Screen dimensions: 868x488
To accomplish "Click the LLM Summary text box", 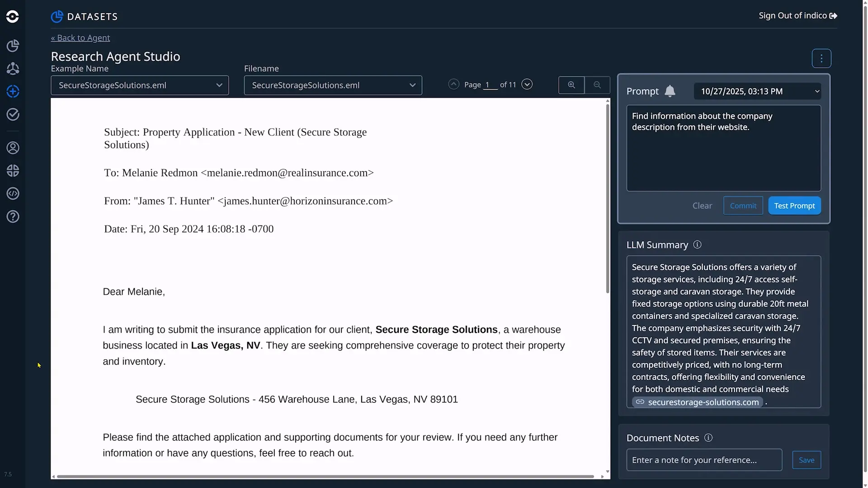I will coord(723,332).
